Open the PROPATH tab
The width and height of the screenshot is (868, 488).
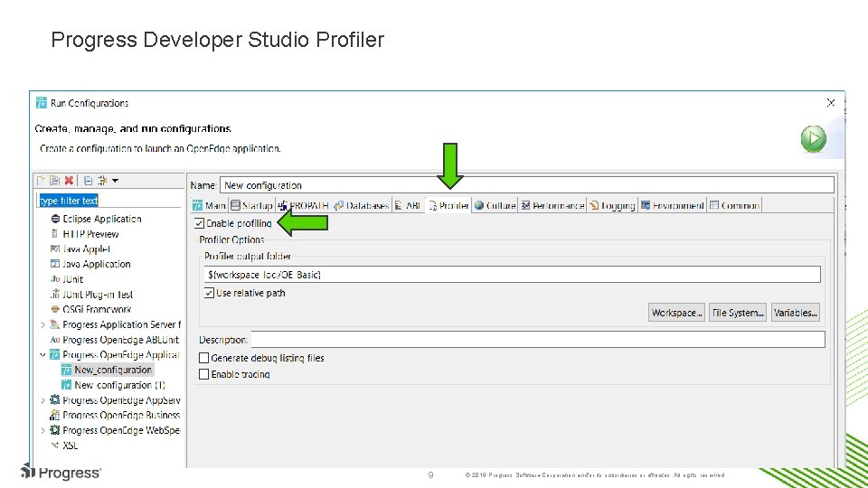(304, 205)
